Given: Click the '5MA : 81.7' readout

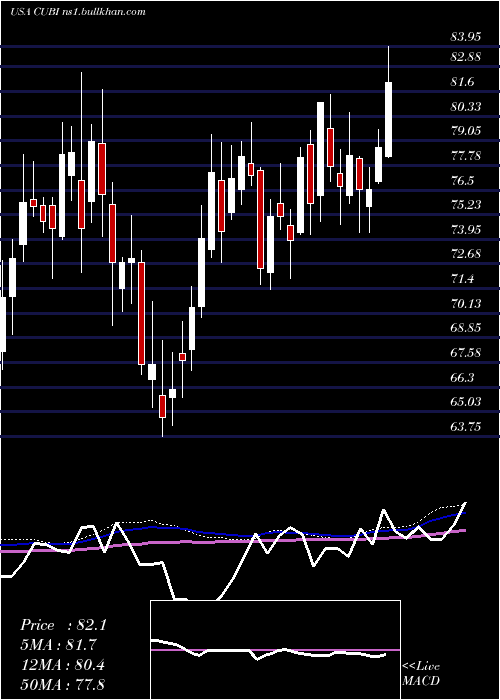Looking at the screenshot, I should tap(58, 645).
